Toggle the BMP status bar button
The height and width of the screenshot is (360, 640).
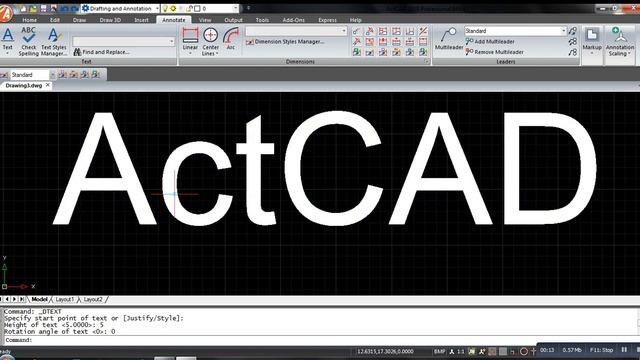point(439,351)
